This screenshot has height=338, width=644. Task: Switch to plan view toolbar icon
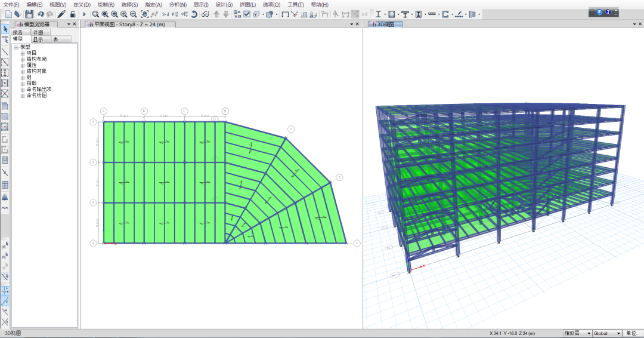(175, 14)
